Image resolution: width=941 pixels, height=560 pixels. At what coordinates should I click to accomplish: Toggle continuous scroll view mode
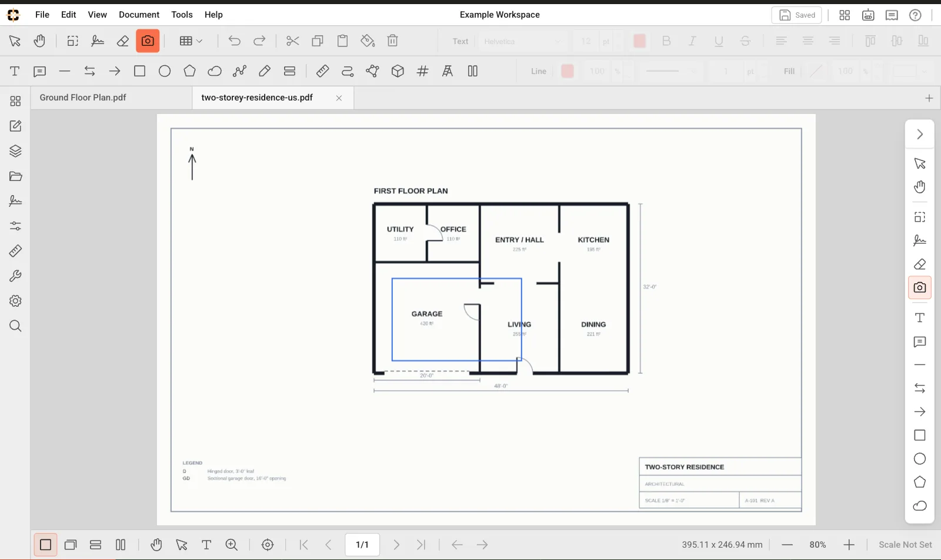[x=95, y=545]
